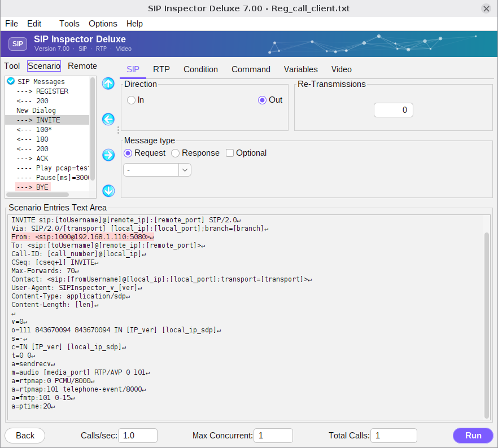Screen dimensions: 498x448
Task: Click the left arrow icon beside the scenario list
Action: (108, 119)
